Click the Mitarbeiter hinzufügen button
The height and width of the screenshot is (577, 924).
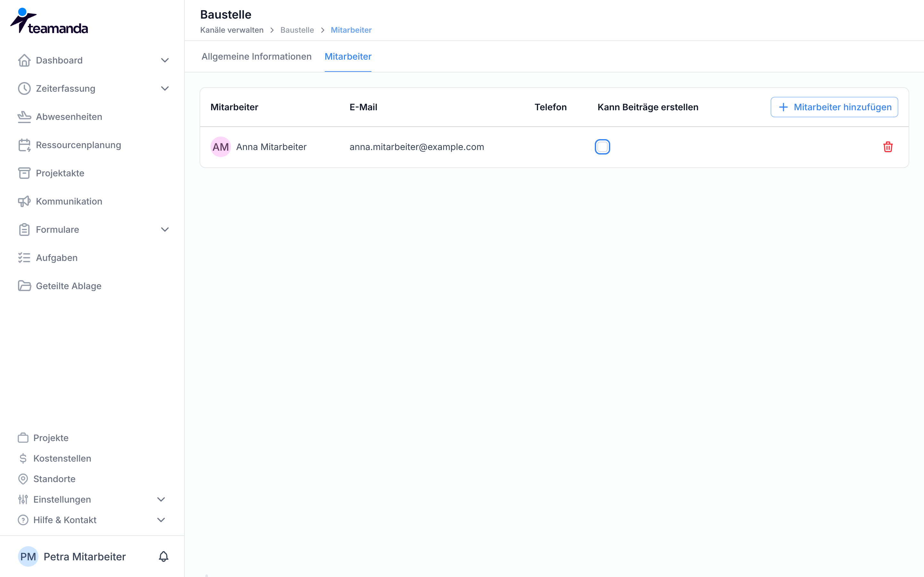tap(834, 107)
